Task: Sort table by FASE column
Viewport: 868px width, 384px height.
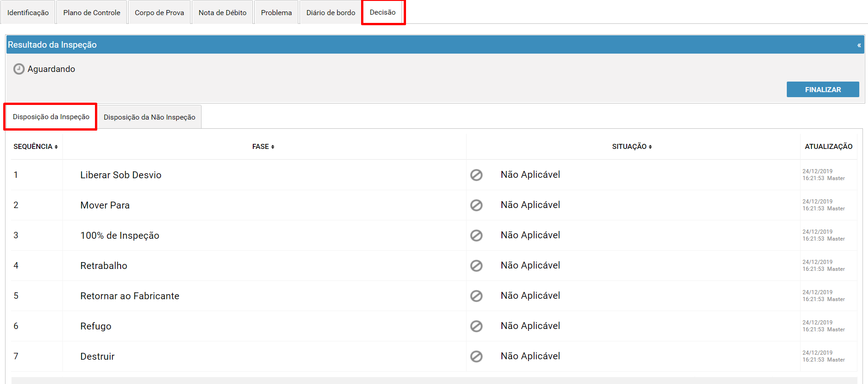Action: (x=263, y=147)
